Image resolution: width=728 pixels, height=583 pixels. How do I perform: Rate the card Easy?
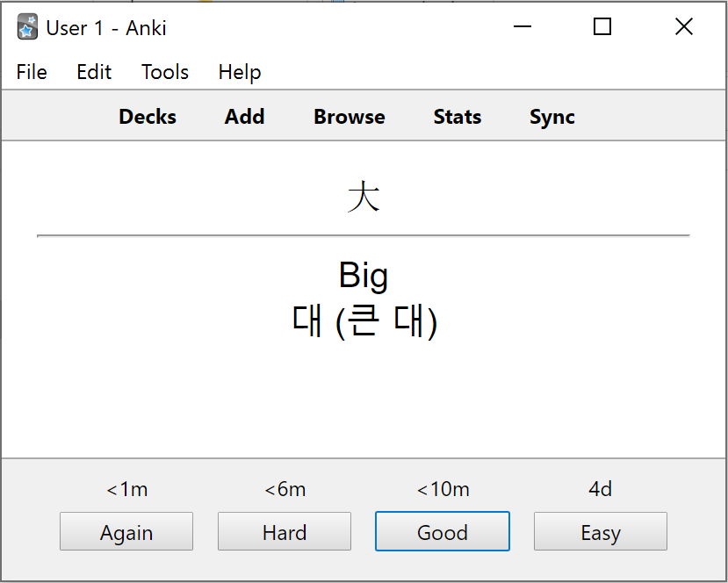tap(601, 531)
